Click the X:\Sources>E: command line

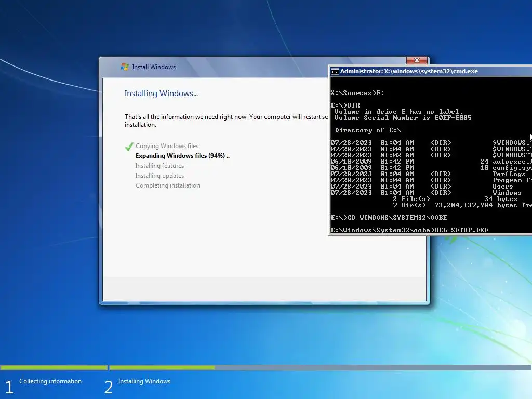[x=357, y=93]
